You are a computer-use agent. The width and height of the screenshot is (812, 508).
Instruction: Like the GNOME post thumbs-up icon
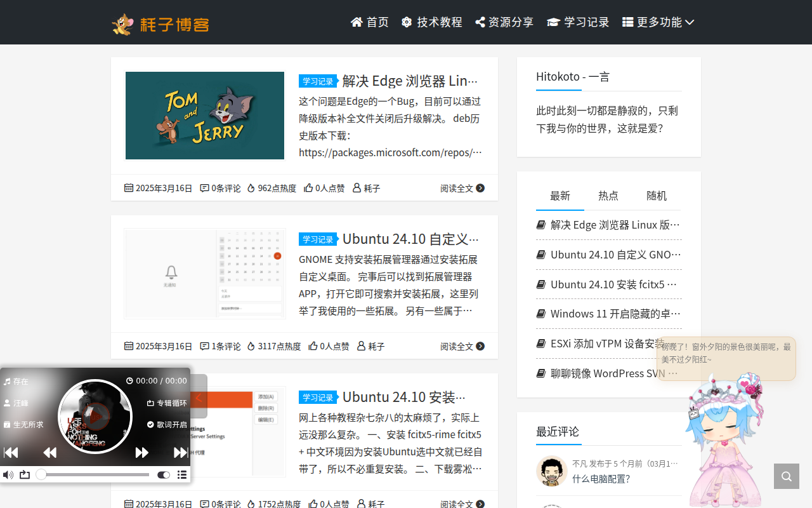click(313, 346)
